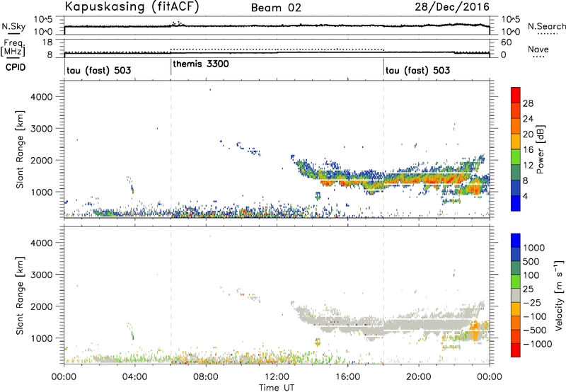Click the 06:00 dashed marker in velocity panel

tap(171, 295)
